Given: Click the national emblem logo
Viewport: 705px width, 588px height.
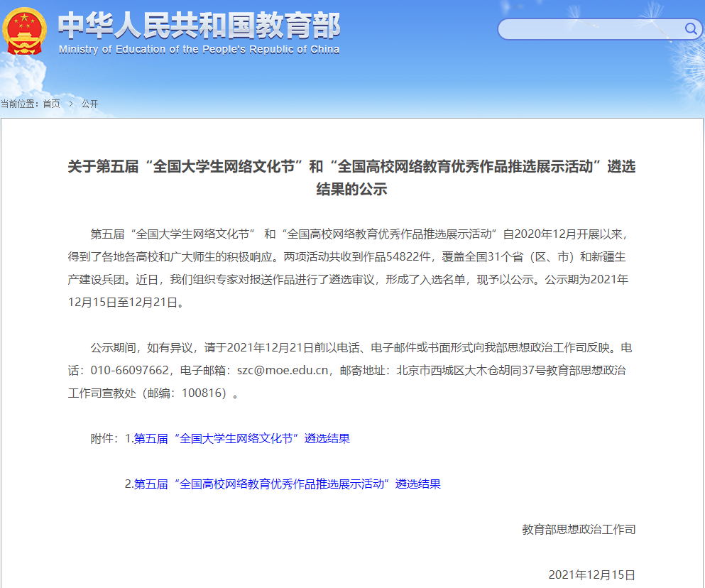Looking at the screenshot, I should point(24,31).
